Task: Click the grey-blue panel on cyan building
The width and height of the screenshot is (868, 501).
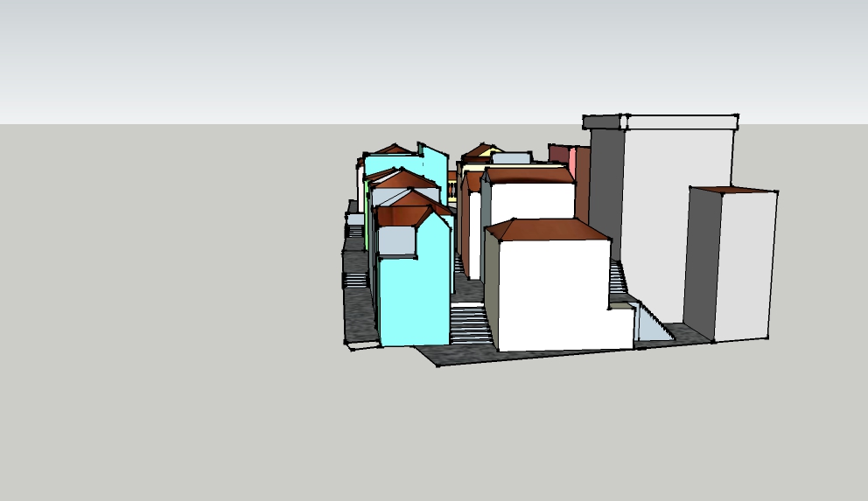Action: point(396,240)
